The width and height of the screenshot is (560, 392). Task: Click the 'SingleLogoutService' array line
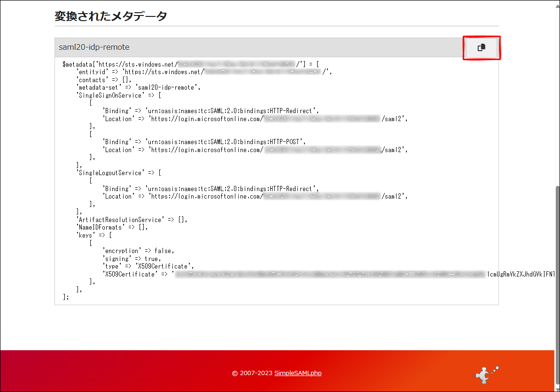point(118,173)
